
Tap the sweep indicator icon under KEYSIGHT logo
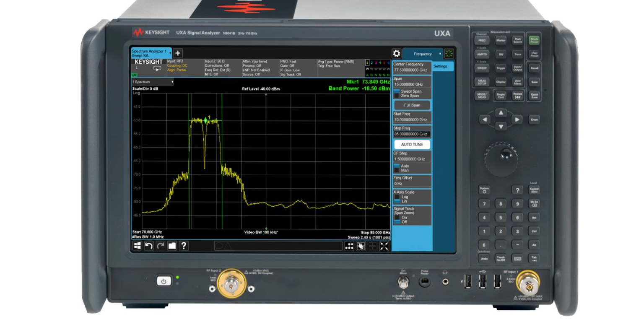[x=157, y=68]
